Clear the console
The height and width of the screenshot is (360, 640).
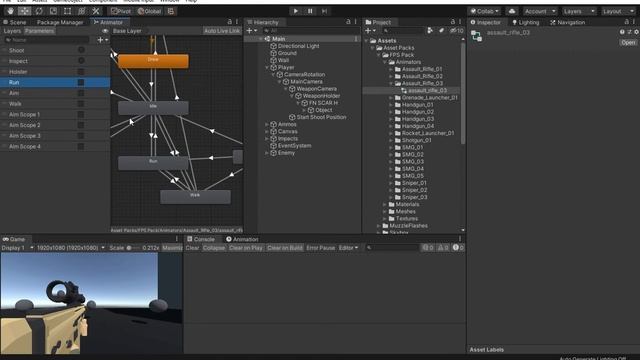pyautogui.click(x=192, y=248)
